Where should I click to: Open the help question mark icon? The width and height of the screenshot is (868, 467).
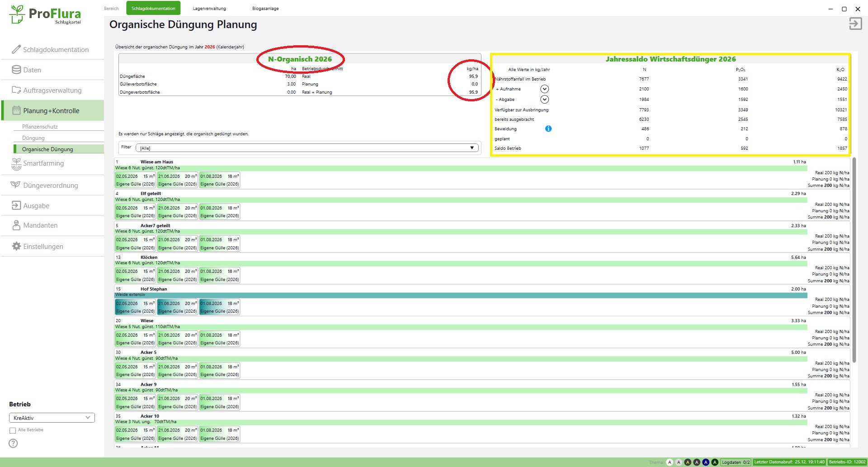point(14,443)
